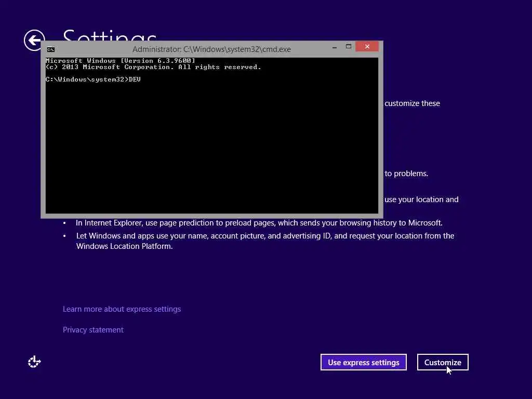Click the Internet Explorer page prediction bullet
The width and height of the screenshot is (532, 399).
(259, 223)
